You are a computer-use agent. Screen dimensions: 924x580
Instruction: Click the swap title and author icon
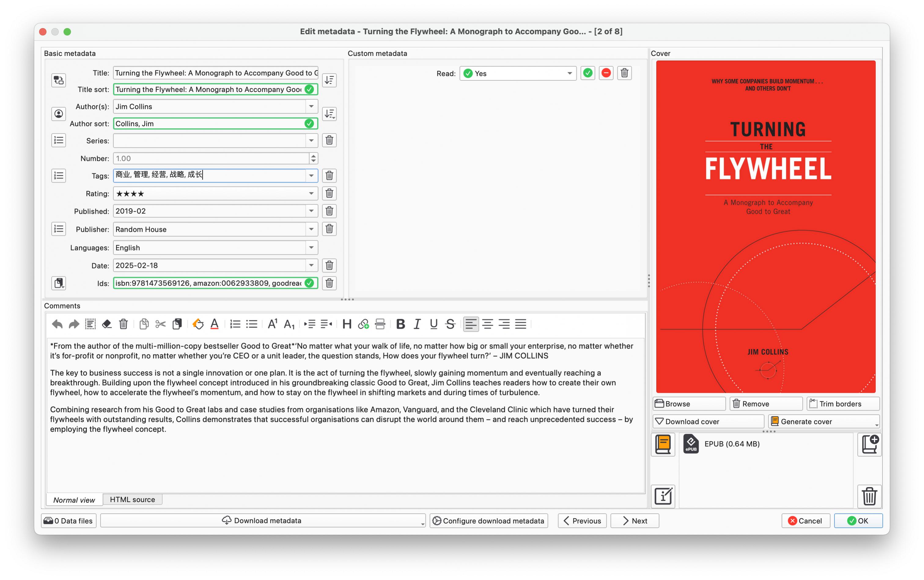click(x=58, y=80)
